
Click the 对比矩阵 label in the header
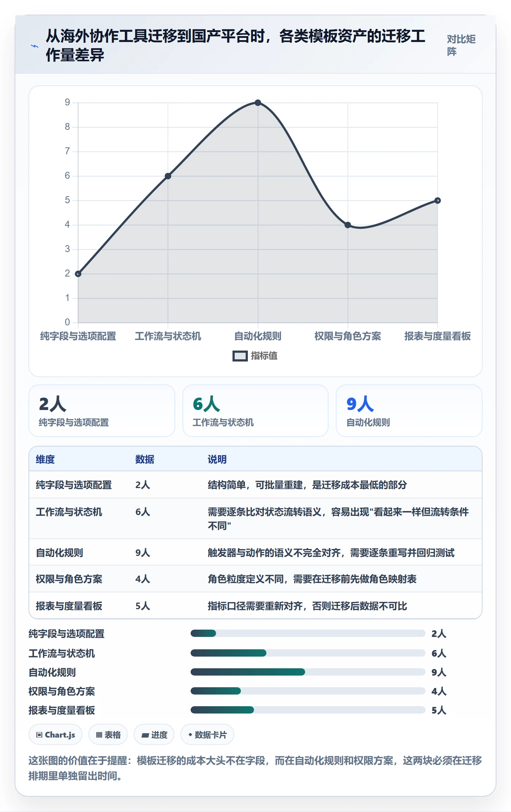pyautogui.click(x=461, y=45)
